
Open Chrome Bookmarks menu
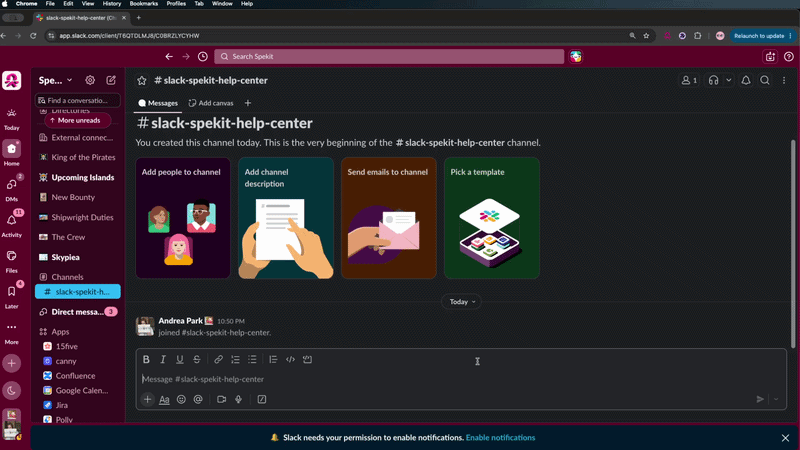143,4
